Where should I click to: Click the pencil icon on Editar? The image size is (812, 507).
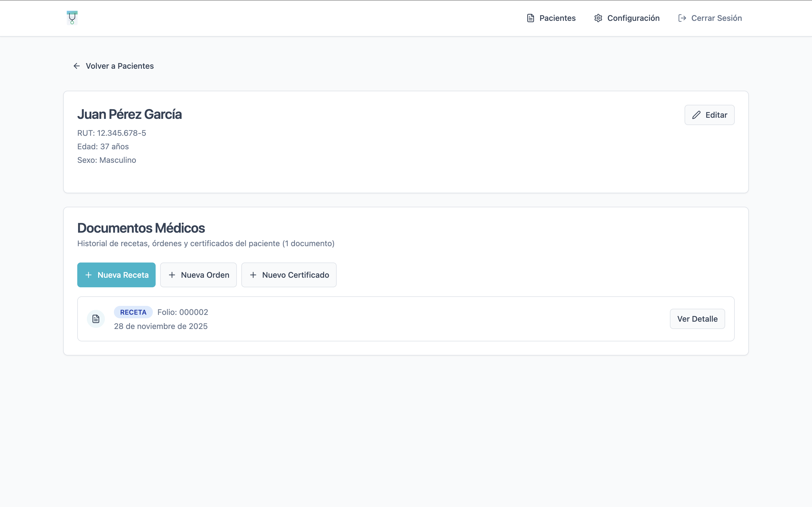pos(696,115)
